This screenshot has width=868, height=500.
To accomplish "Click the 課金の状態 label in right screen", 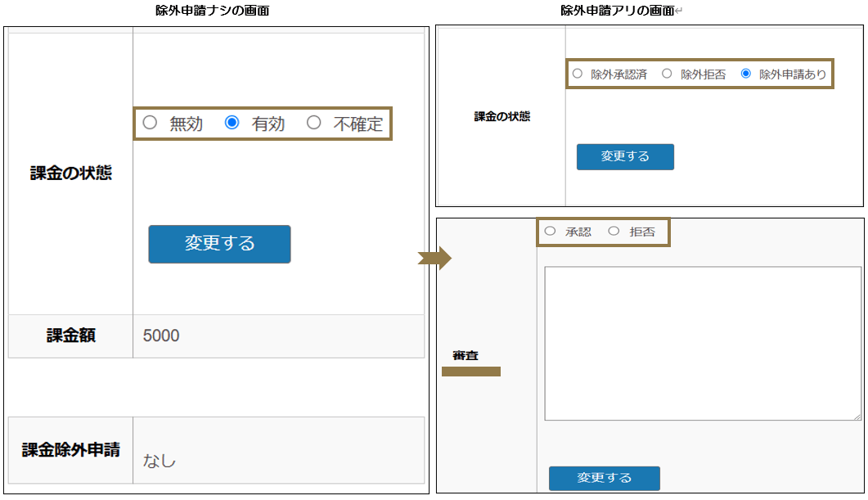I will click(x=502, y=116).
